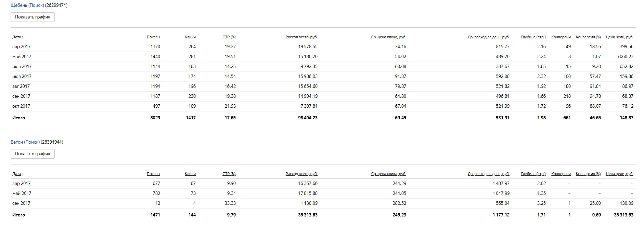Sort Щебень table by Конверсии
This screenshot has width=644, height=225.
pyautogui.click(x=561, y=37)
